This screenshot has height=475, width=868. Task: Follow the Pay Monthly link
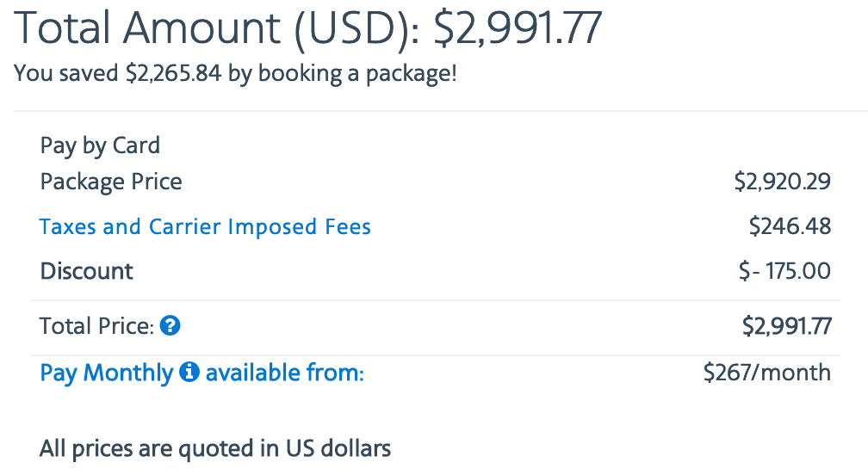tap(106, 373)
